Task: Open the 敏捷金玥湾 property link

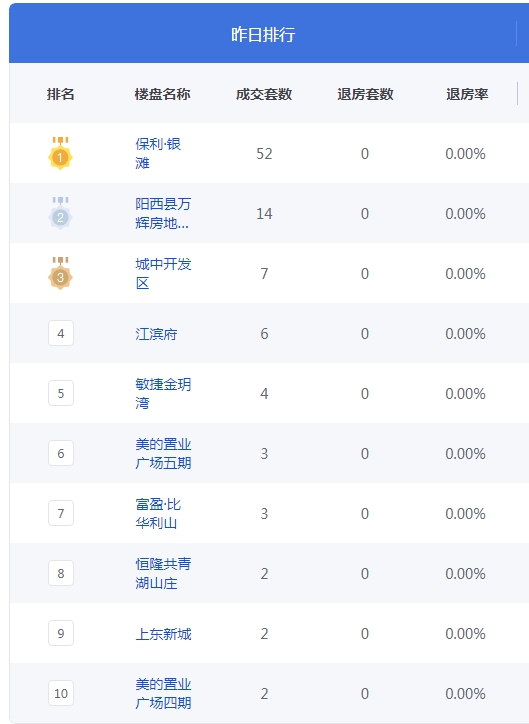Action: point(163,393)
